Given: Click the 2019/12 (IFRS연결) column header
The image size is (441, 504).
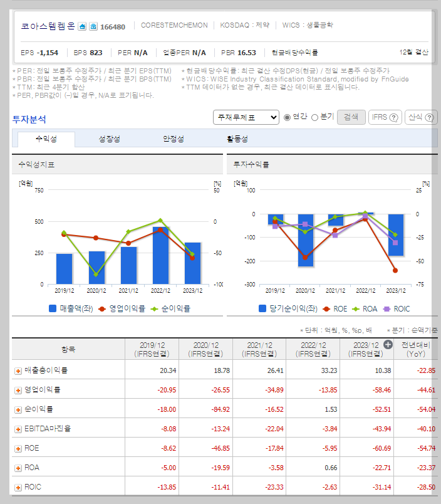Looking at the screenshot, I should [x=152, y=349].
